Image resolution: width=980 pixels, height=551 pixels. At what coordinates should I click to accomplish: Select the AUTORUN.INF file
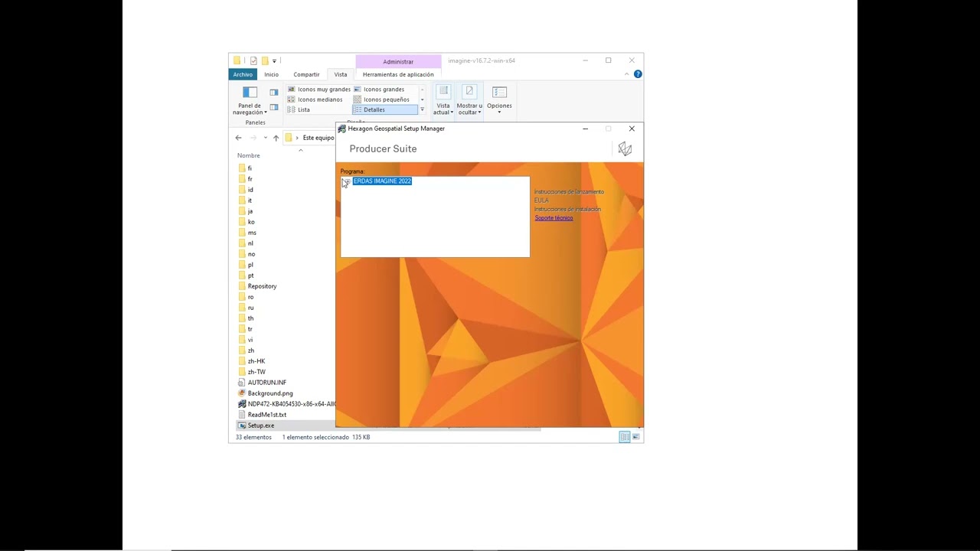[x=262, y=383]
